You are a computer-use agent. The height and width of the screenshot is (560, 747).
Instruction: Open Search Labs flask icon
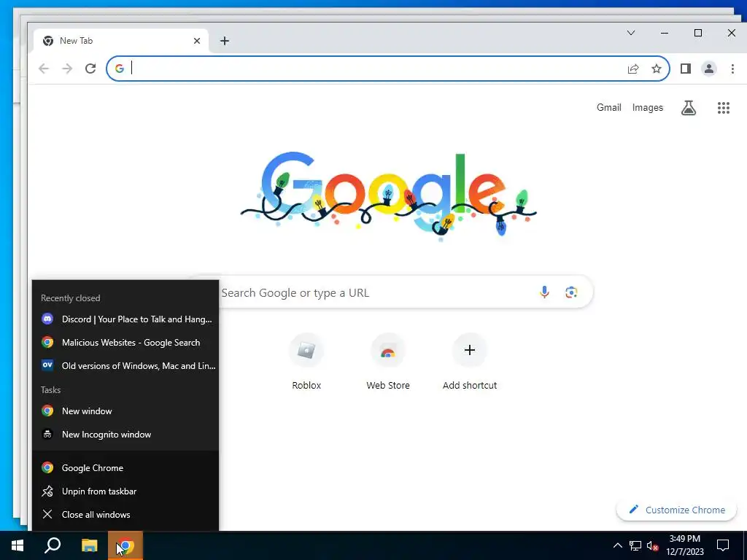click(x=689, y=108)
